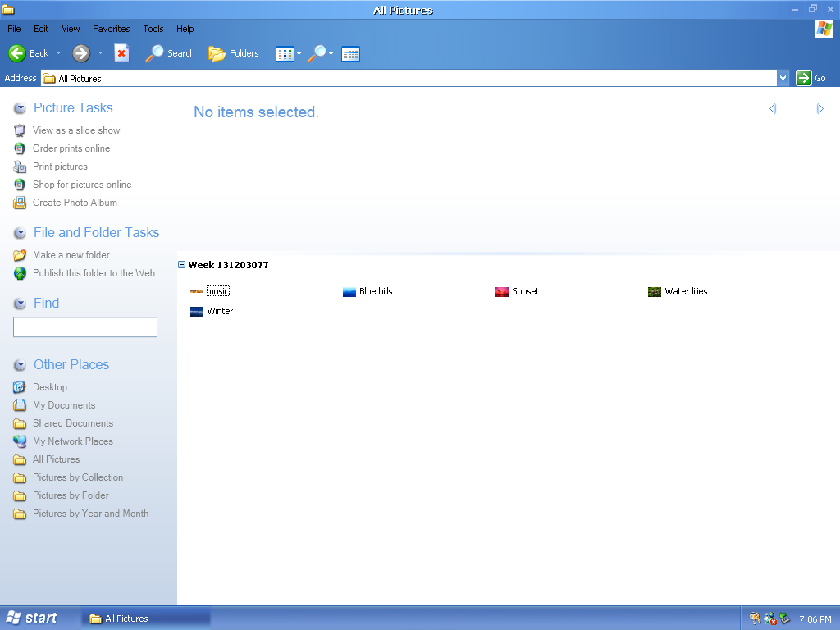The width and height of the screenshot is (840, 630).
Task: Open Pictures by Collection
Action: [x=78, y=477]
